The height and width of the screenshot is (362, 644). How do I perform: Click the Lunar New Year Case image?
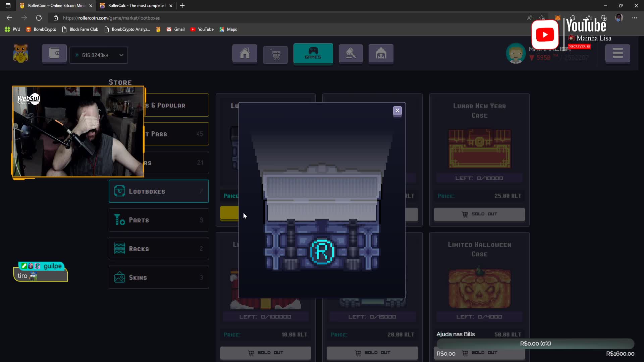pyautogui.click(x=480, y=148)
